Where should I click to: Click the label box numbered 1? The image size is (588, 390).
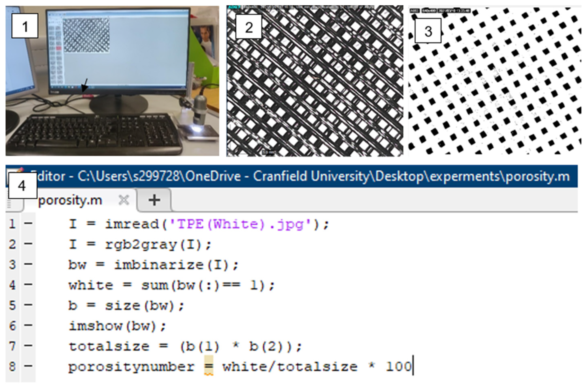point(25,26)
